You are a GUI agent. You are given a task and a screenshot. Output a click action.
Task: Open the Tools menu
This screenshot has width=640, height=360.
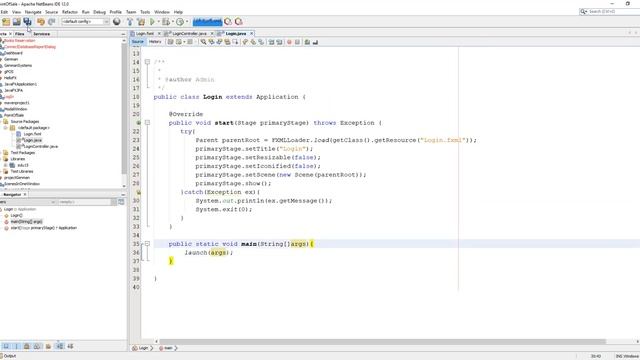click(x=145, y=12)
